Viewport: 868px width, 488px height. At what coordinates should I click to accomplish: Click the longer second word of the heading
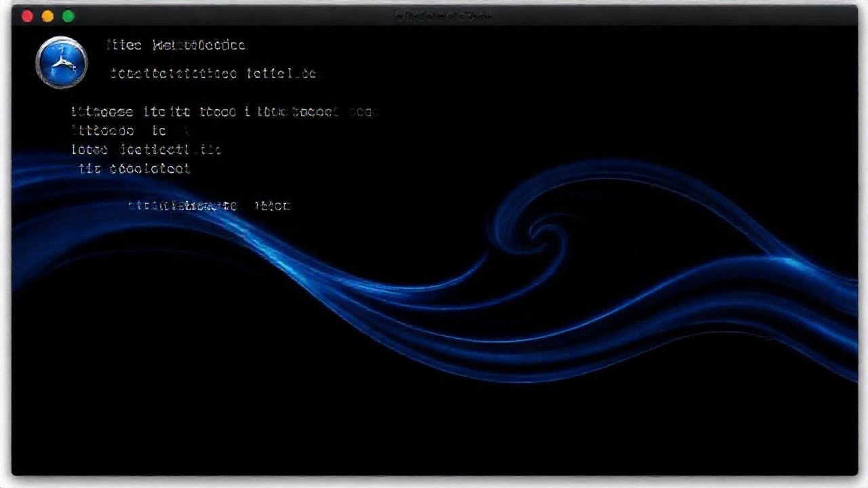(x=199, y=45)
